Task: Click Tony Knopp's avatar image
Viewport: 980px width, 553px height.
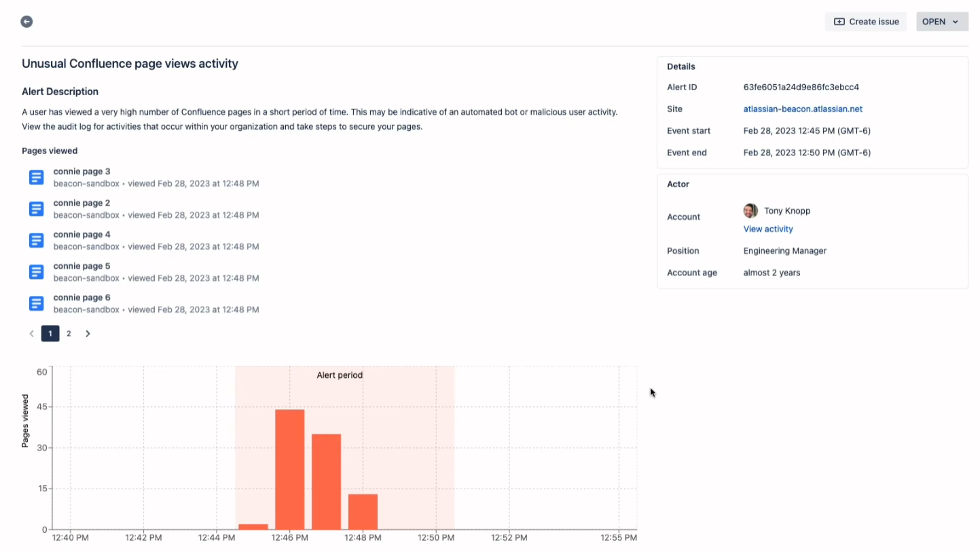Action: click(x=750, y=211)
